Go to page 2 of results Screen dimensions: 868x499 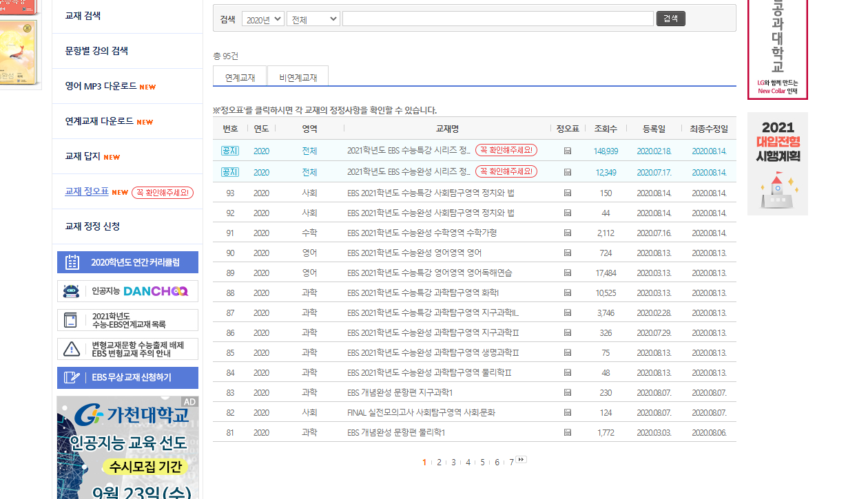coord(439,463)
